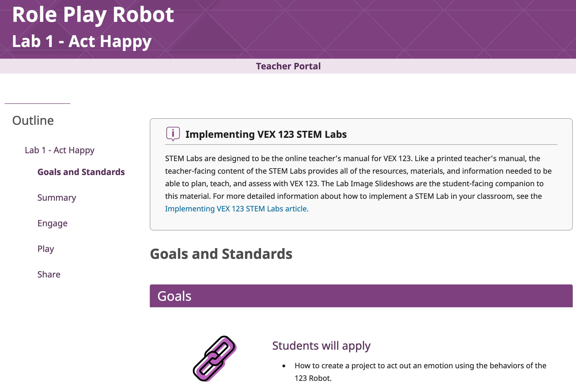Click the Teacher Portal banner

(x=288, y=66)
